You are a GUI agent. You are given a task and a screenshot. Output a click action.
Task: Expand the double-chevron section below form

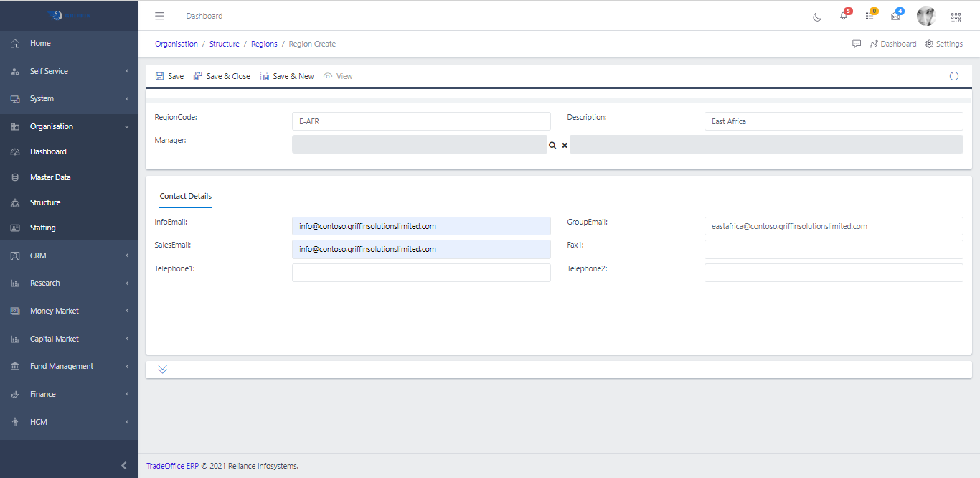click(x=163, y=369)
